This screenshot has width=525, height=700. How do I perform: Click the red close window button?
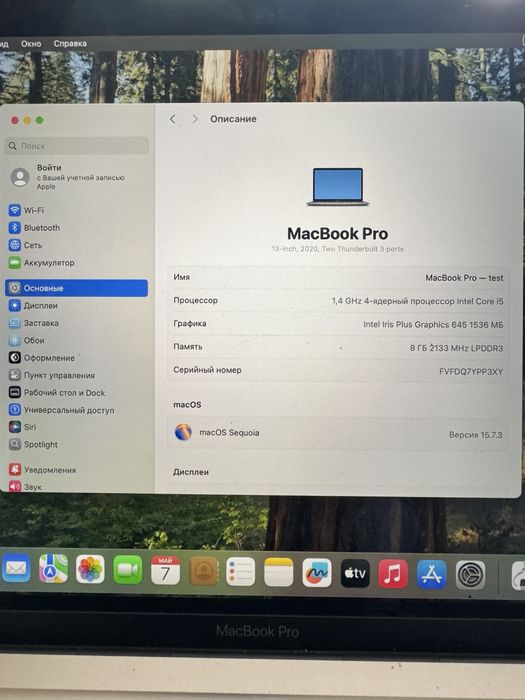[15, 120]
